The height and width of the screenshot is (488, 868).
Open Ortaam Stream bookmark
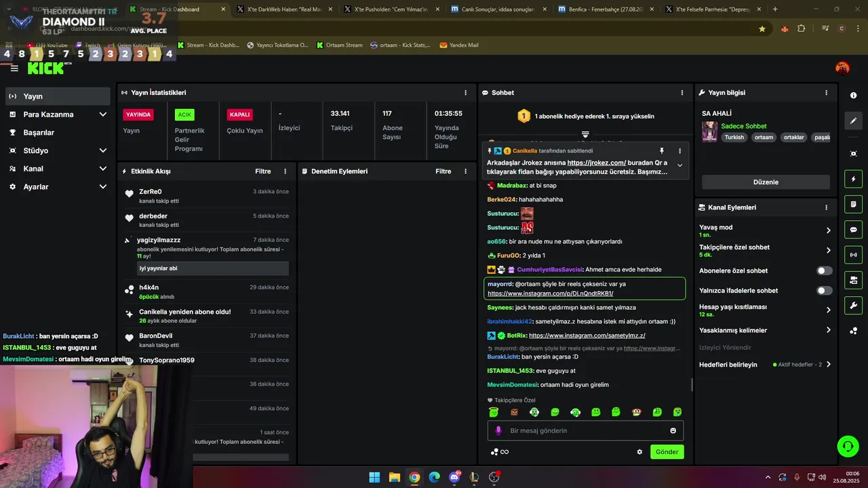tap(338, 45)
